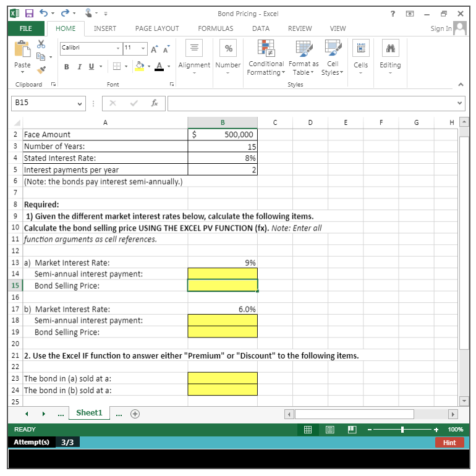This screenshot has height=476, width=476.
Task: Switch to the PAGE LAYOUT tab
Action: pyautogui.click(x=157, y=28)
